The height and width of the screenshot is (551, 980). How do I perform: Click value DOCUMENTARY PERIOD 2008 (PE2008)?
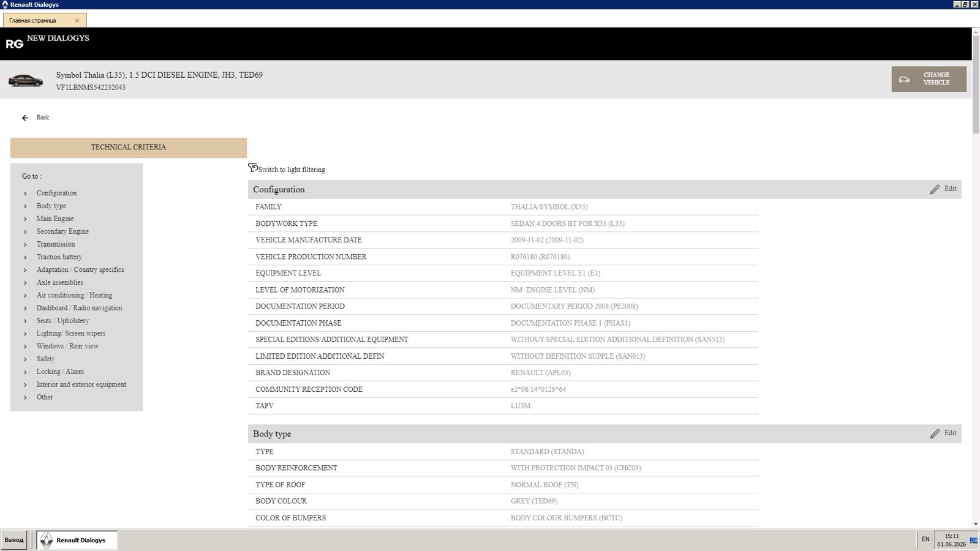(x=574, y=306)
